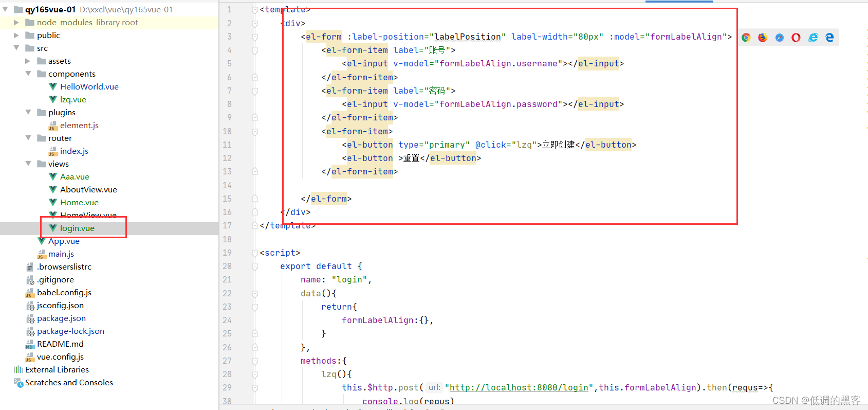Expand the assets folder arrow

click(x=28, y=61)
